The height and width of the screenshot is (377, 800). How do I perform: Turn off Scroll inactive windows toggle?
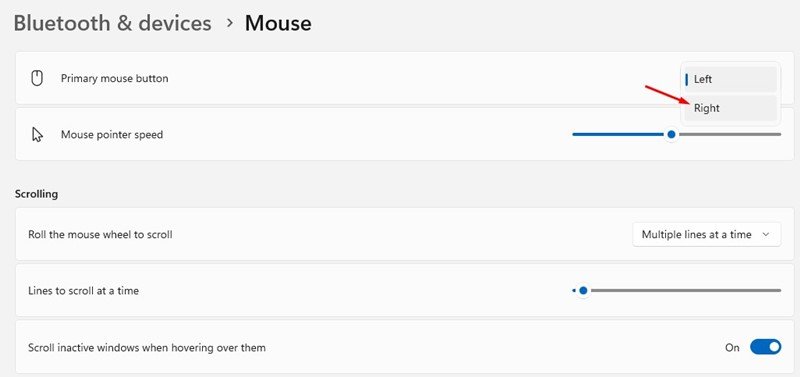(x=765, y=347)
